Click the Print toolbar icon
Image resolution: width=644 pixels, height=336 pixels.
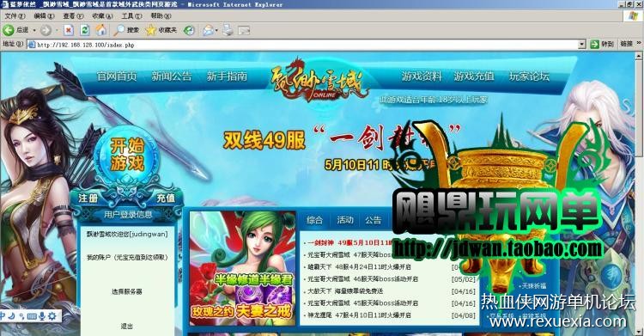pyautogui.click(x=228, y=30)
